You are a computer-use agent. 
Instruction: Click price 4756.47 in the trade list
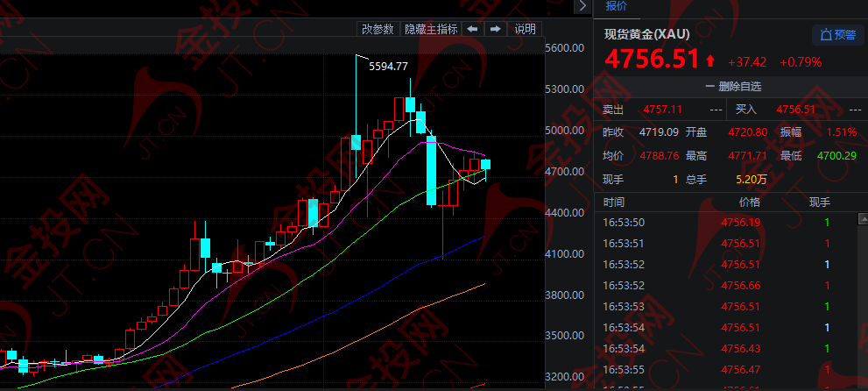tap(741, 370)
